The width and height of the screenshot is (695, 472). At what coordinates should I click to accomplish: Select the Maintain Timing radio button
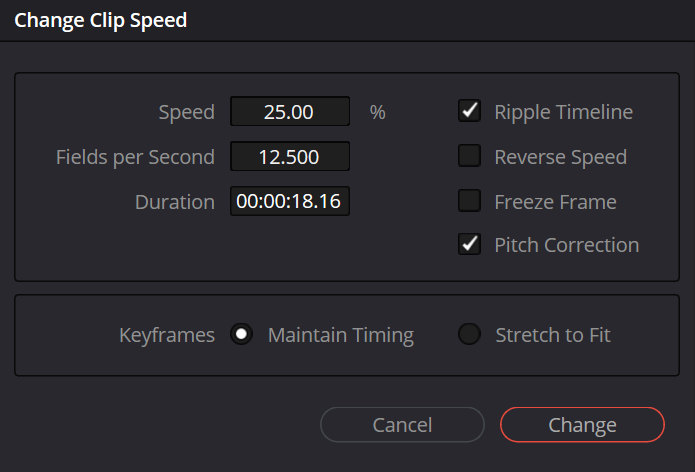pyautogui.click(x=242, y=335)
